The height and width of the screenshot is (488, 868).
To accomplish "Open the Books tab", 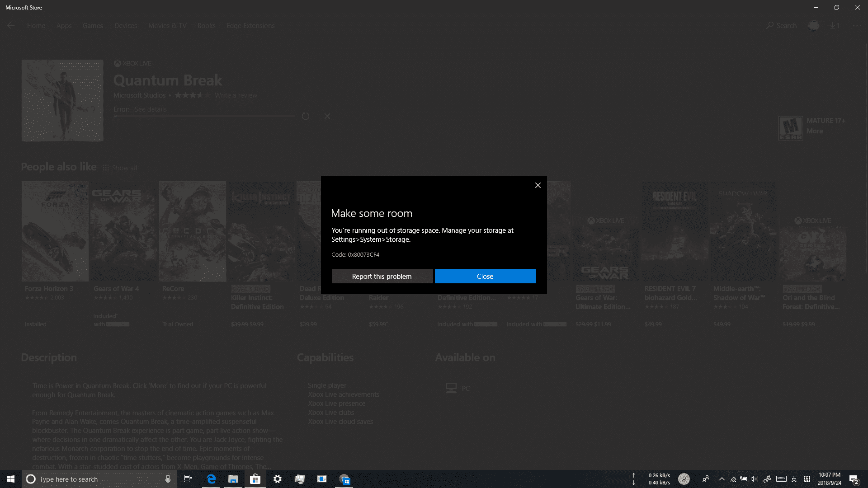I will 206,26.
